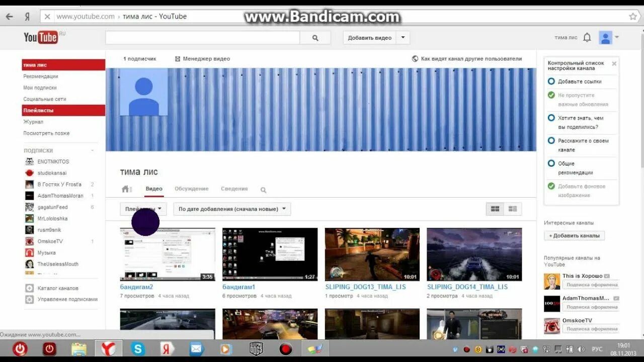
Task: Open File Explorer from taskbar
Action: [x=79, y=348]
